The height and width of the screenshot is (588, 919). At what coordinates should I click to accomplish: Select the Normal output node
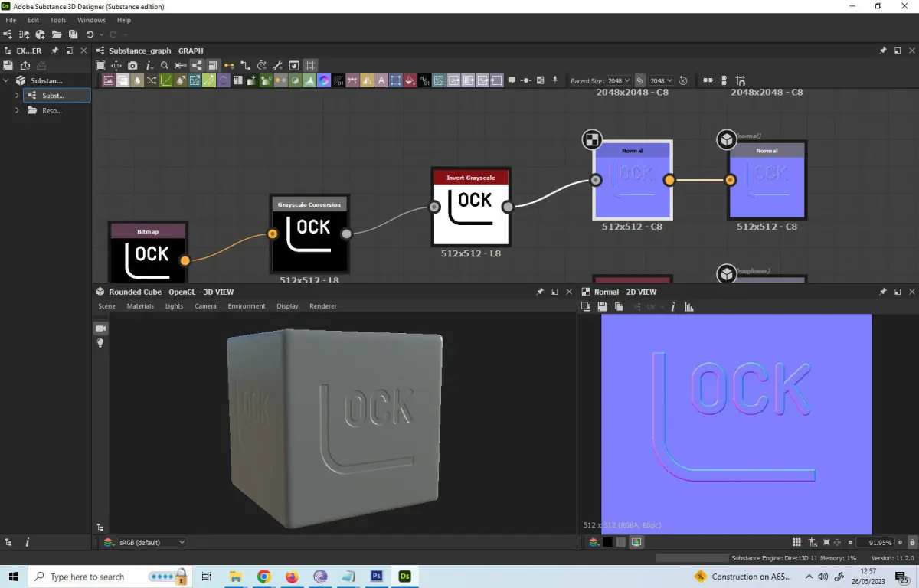coord(767,181)
